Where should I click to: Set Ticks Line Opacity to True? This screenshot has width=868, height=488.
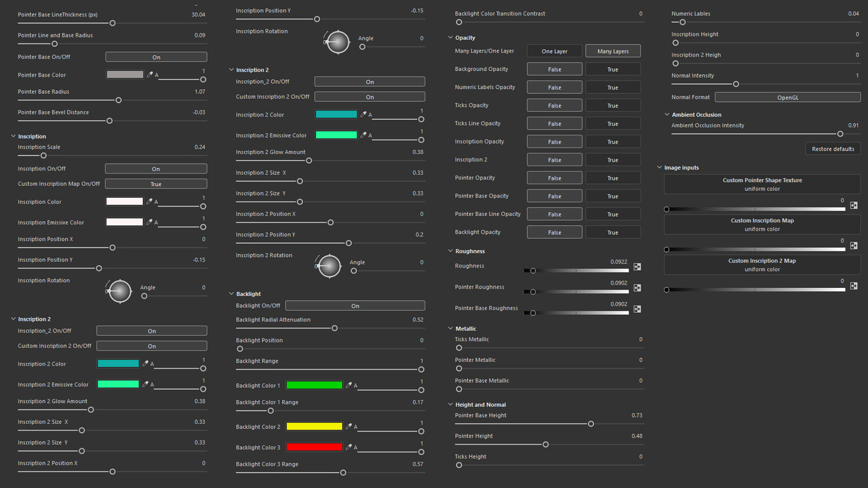coord(613,124)
